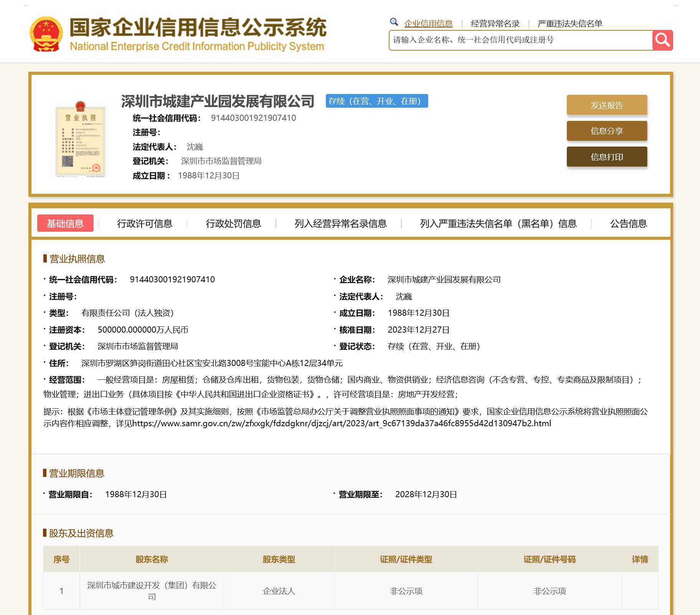Image resolution: width=700 pixels, height=615 pixels.
Task: Open the 企业信用信息 link
Action: [428, 24]
